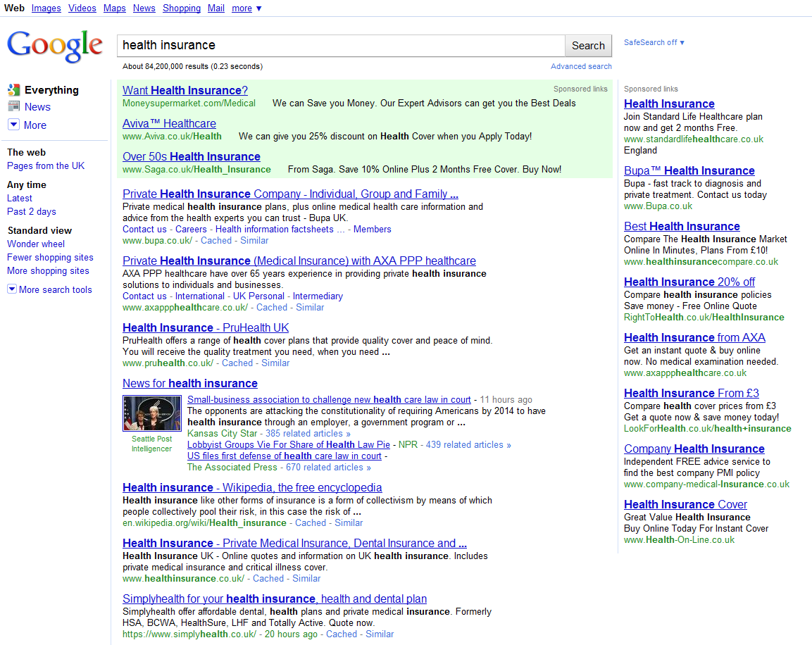Open 'Health Insurance 20% off' sidebar ad
This screenshot has height=645, width=812.
(x=689, y=282)
